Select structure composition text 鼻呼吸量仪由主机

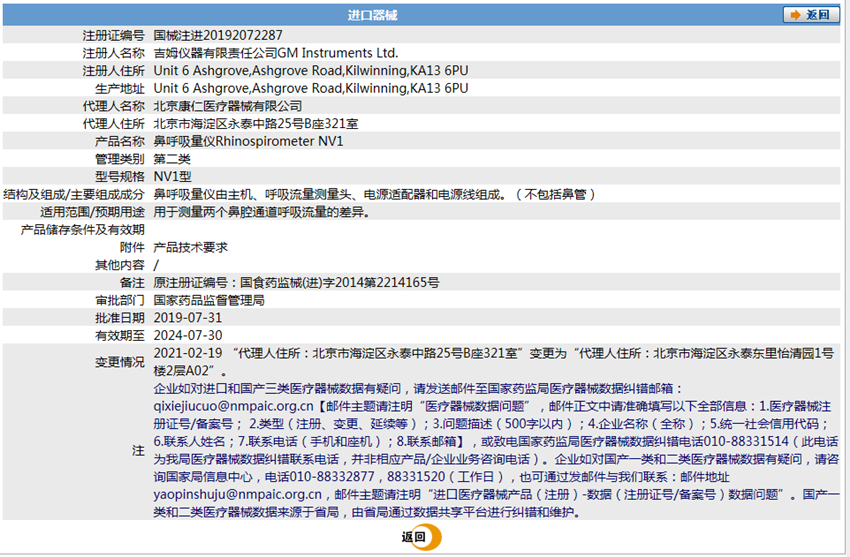[203, 195]
